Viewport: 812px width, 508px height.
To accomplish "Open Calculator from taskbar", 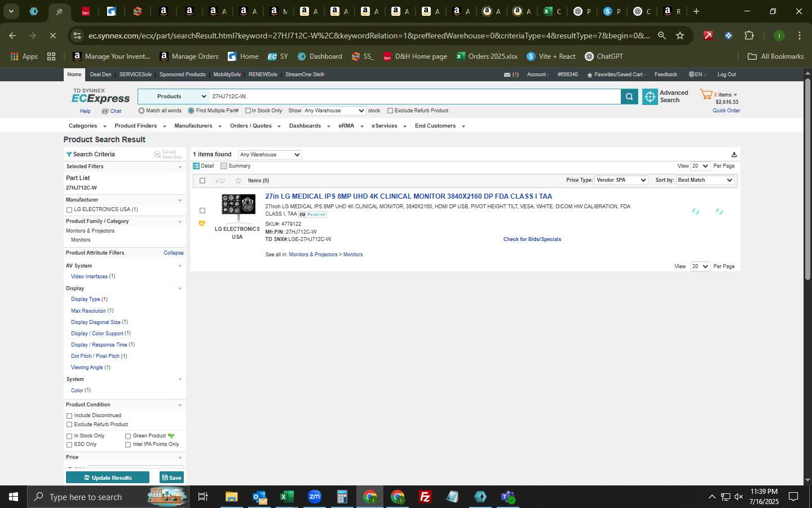I will click(x=342, y=497).
